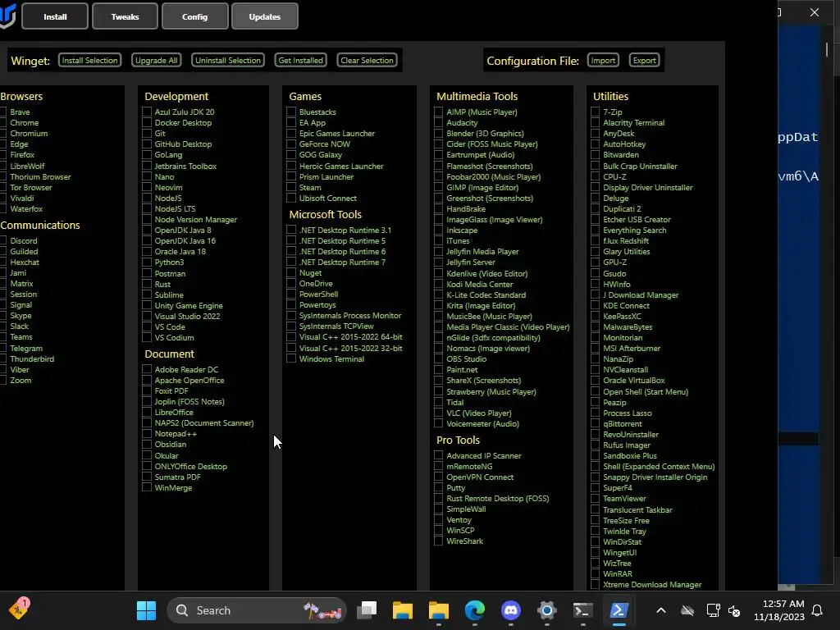Import a configuration file
The image size is (840, 630).
coord(603,60)
